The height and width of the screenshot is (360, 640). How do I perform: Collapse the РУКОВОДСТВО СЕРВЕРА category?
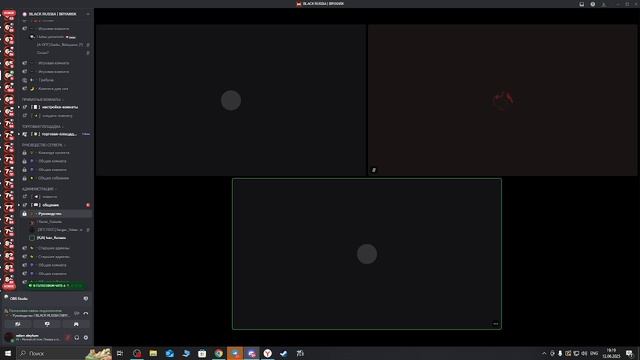43,145
